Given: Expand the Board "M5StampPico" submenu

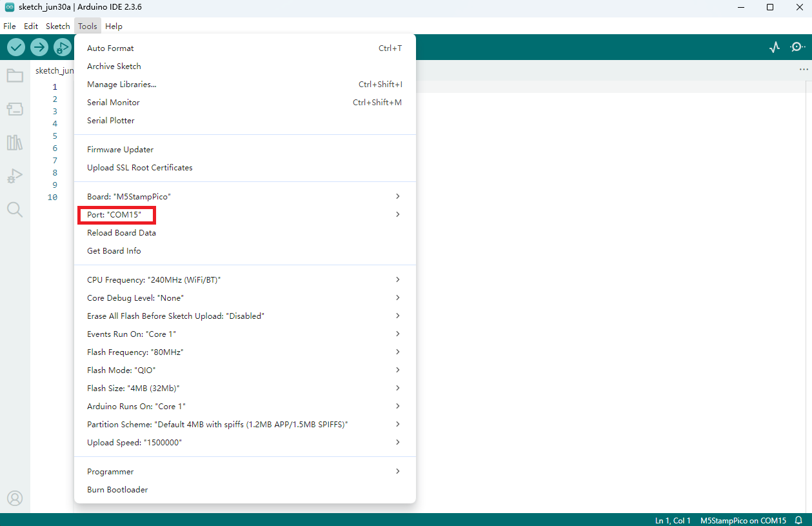Looking at the screenshot, I should point(245,196).
